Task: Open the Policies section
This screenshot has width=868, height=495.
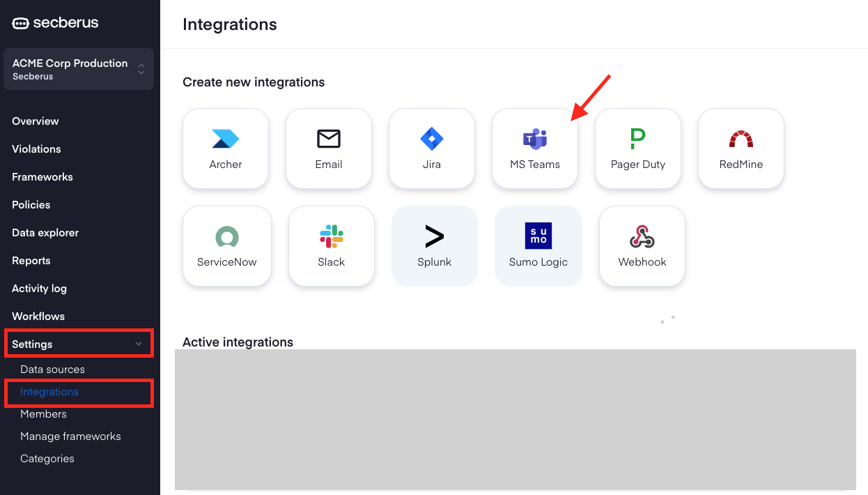Action: [x=31, y=205]
